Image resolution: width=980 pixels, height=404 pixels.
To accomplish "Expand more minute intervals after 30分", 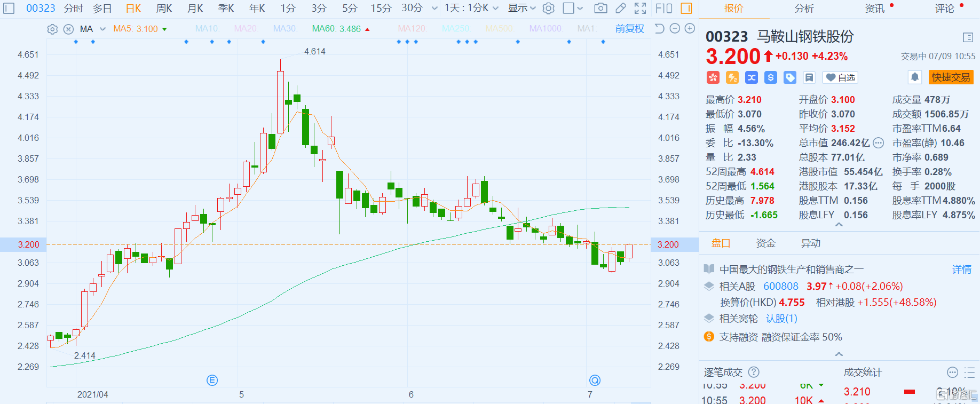I will pyautogui.click(x=434, y=8).
